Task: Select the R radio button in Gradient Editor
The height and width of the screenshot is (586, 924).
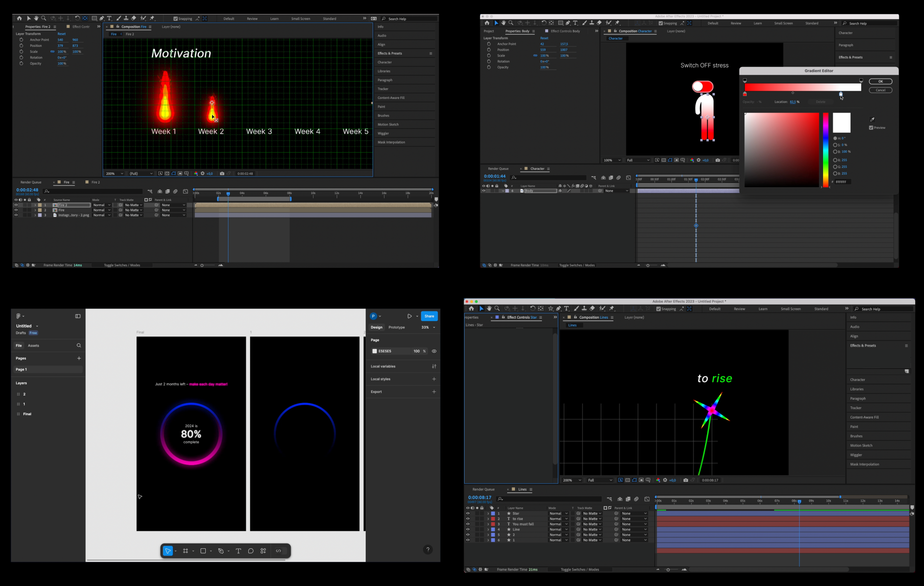Action: point(835,160)
